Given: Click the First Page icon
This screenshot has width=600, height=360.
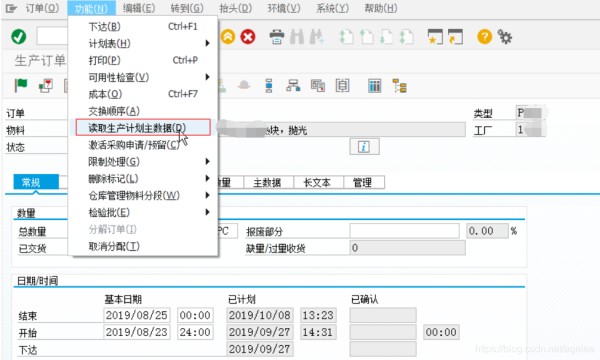Looking at the screenshot, I should coord(346,37).
